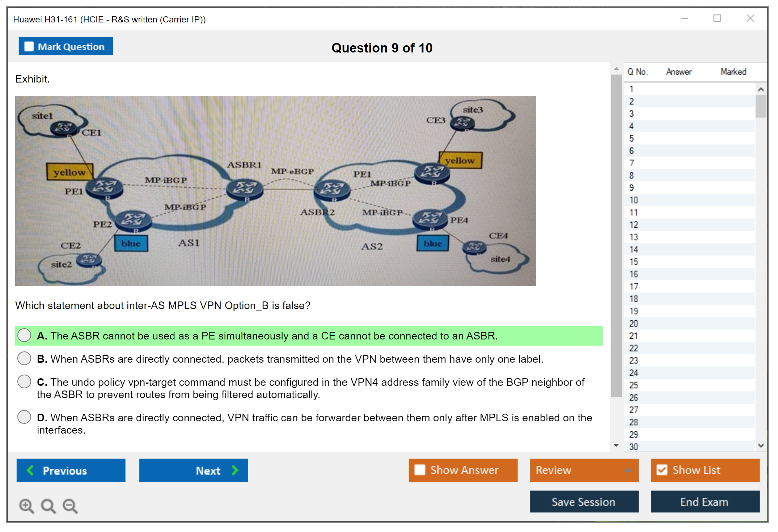The height and width of the screenshot is (532, 778).
Task: Click the reset zoom magnifier icon
Action: pos(48,506)
